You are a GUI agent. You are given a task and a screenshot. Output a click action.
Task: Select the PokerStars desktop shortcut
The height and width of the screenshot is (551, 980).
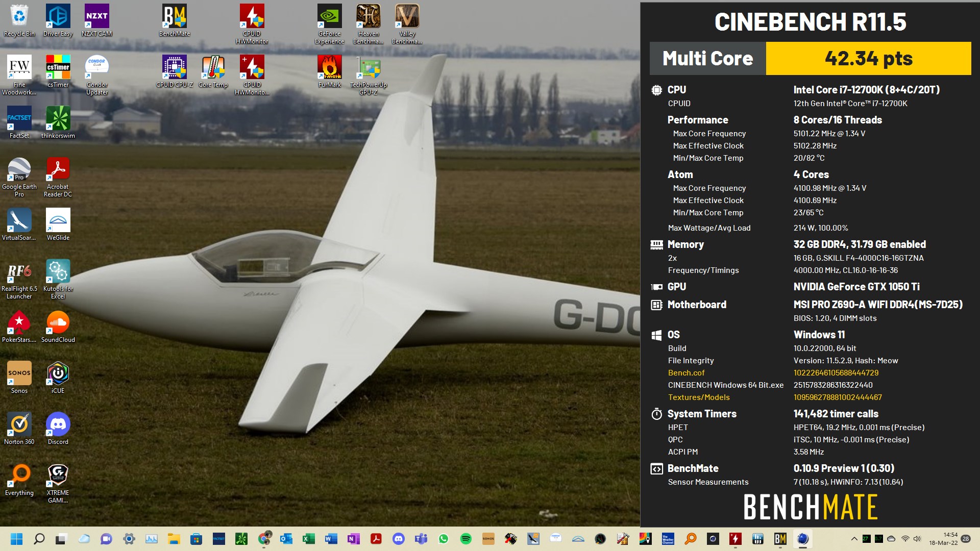[x=19, y=327]
